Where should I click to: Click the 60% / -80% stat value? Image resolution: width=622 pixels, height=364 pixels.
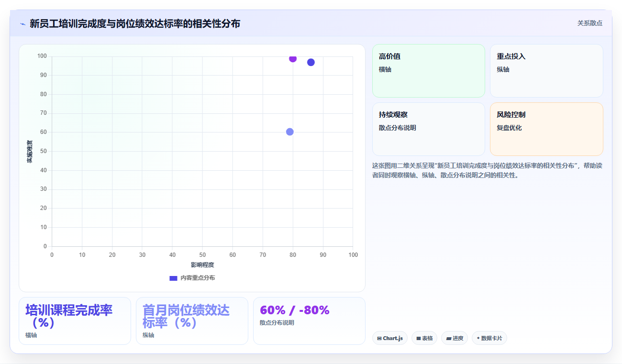pos(294,310)
